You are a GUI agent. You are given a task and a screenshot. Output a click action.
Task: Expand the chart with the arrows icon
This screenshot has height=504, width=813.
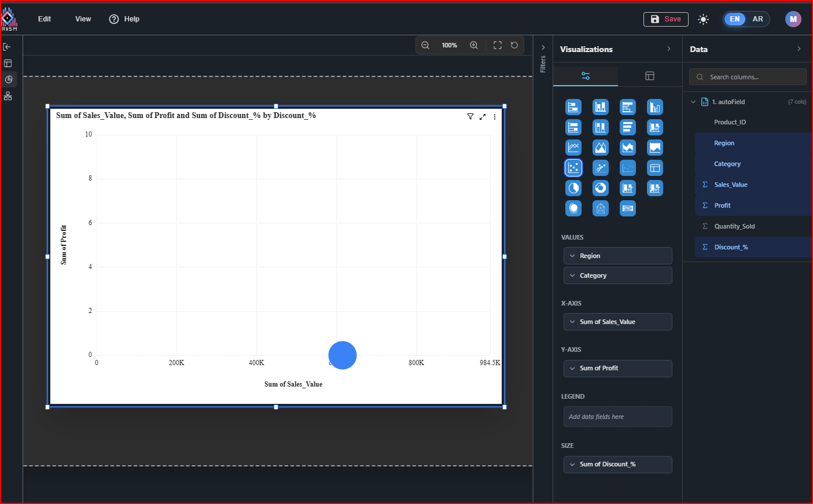483,116
